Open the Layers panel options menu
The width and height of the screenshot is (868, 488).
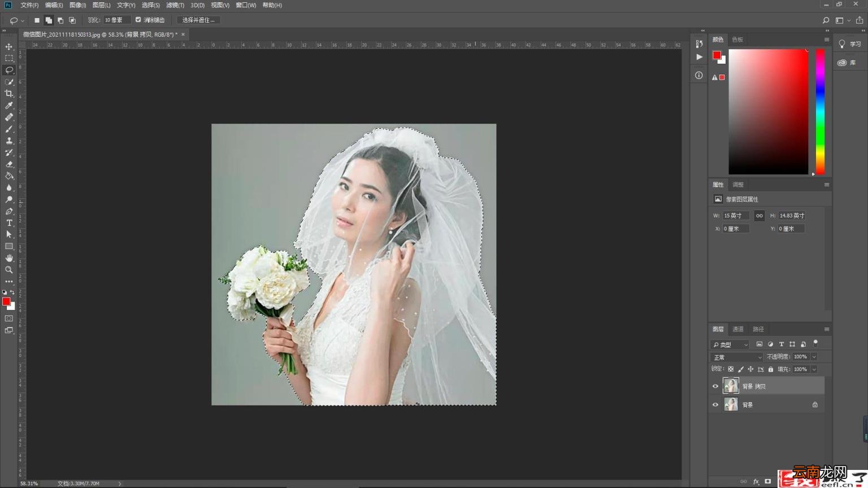827,329
